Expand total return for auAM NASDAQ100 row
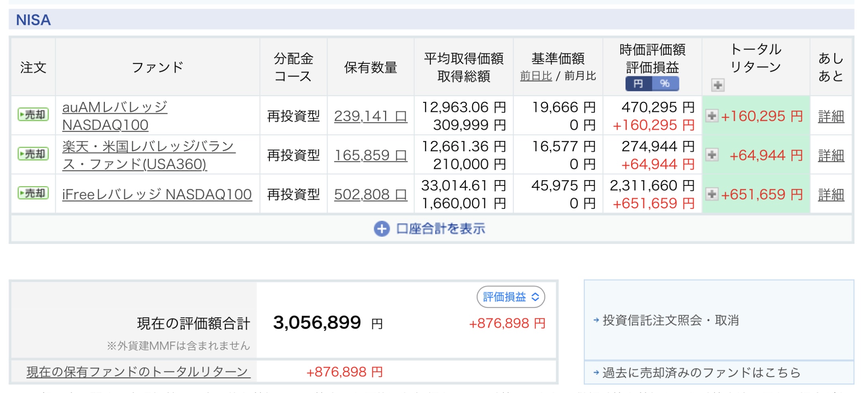Screen dimensions: 868x393 point(712,116)
